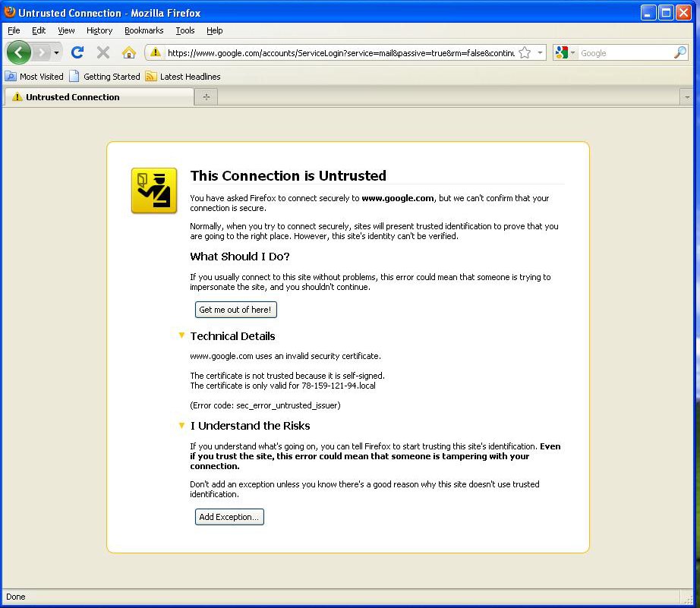The image size is (700, 608).
Task: Click the Google search input box
Action: tap(626, 52)
